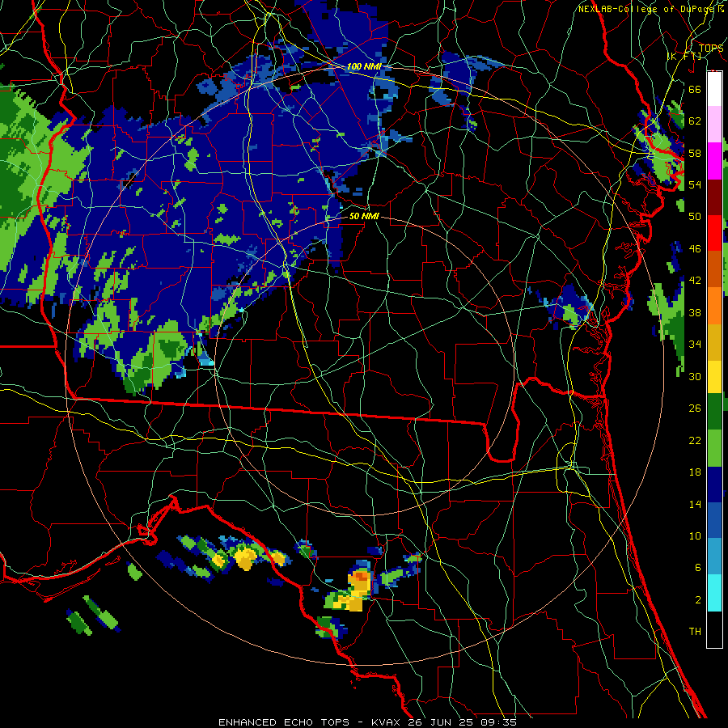
Task: Click the 38 legend value
Action: (x=695, y=313)
